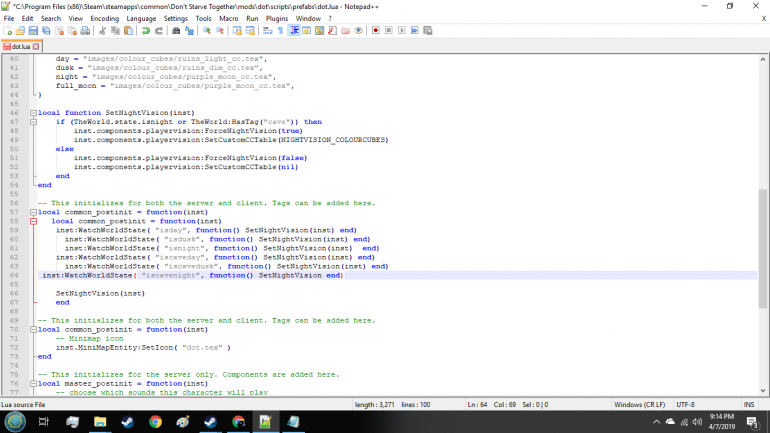The width and height of the screenshot is (770, 433).
Task: Click the Undo toolbar icon
Action: (146, 31)
